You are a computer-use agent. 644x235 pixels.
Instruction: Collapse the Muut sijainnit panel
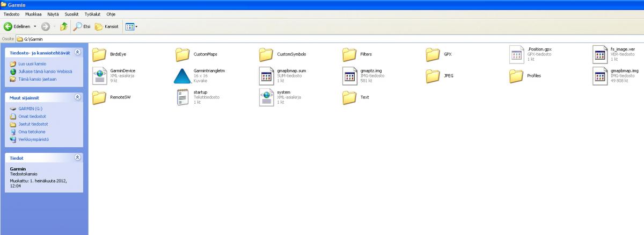(x=77, y=97)
